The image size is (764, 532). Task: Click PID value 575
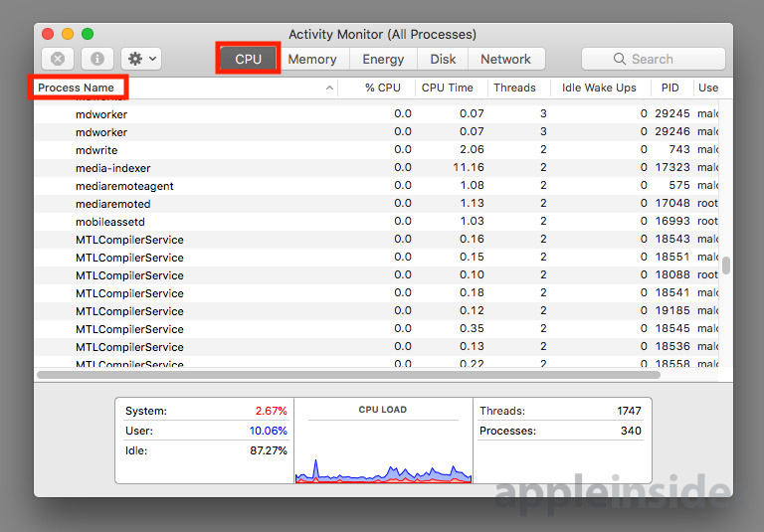[679, 186]
